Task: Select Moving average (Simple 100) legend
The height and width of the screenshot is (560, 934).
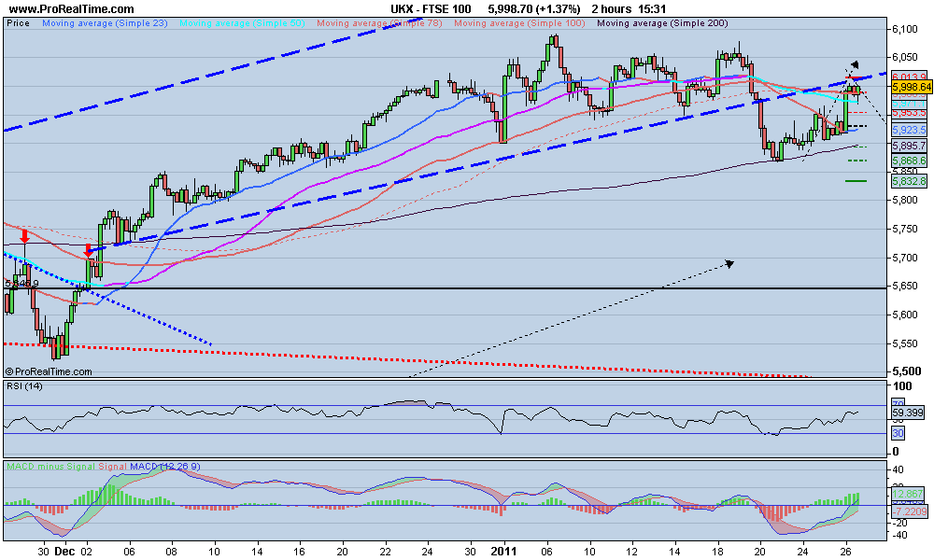Action: [519, 23]
